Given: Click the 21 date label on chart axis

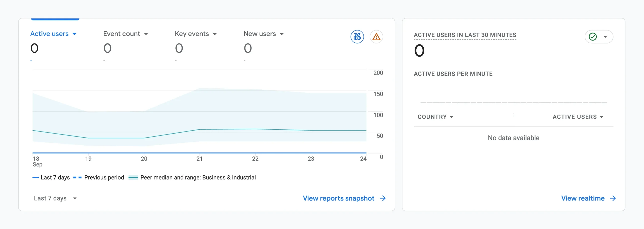Looking at the screenshot, I should [x=199, y=159].
